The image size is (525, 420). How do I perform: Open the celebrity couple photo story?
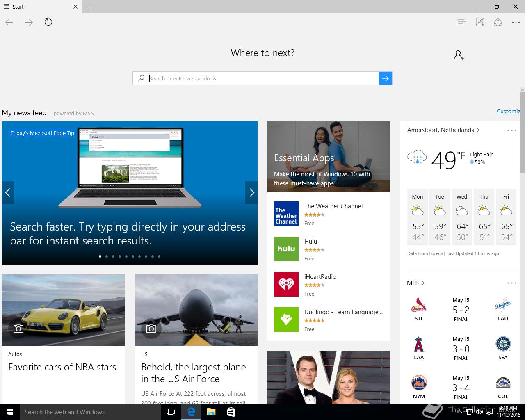coord(329,377)
